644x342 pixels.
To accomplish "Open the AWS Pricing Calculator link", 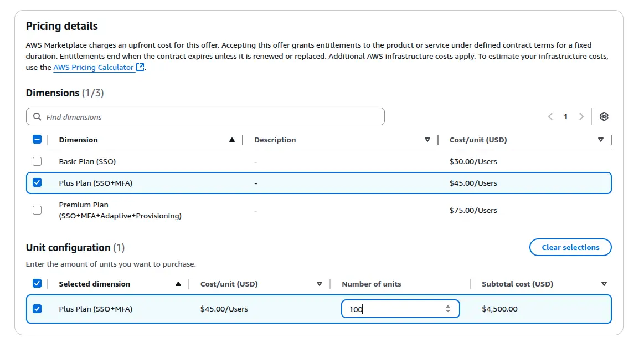I will tap(92, 67).
